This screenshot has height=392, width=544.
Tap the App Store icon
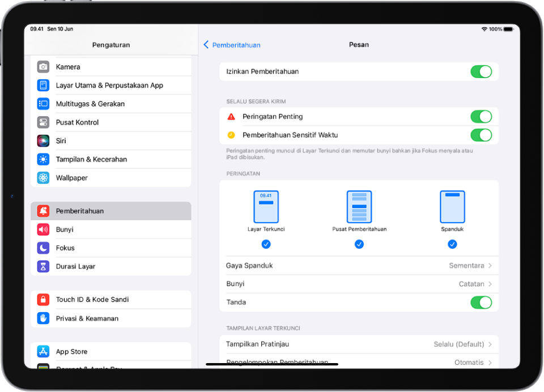43,351
